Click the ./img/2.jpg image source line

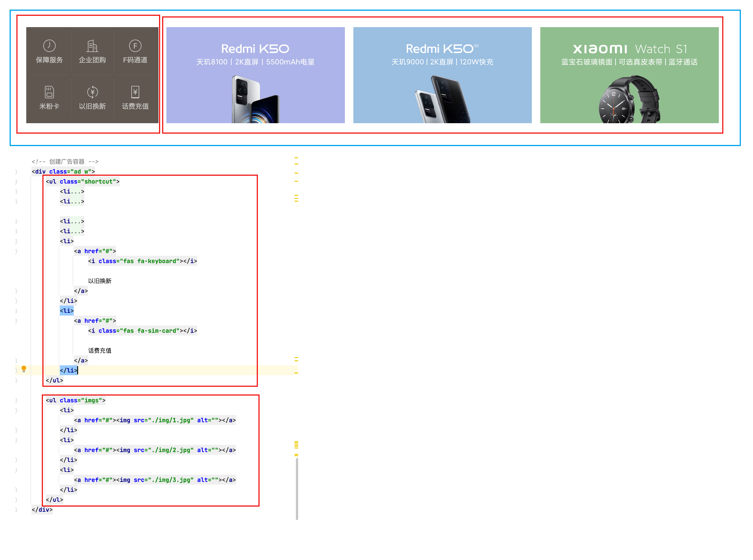click(155, 450)
